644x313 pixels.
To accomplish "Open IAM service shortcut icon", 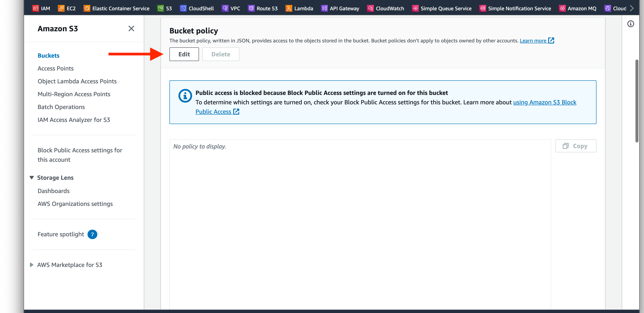I will pos(36,8).
